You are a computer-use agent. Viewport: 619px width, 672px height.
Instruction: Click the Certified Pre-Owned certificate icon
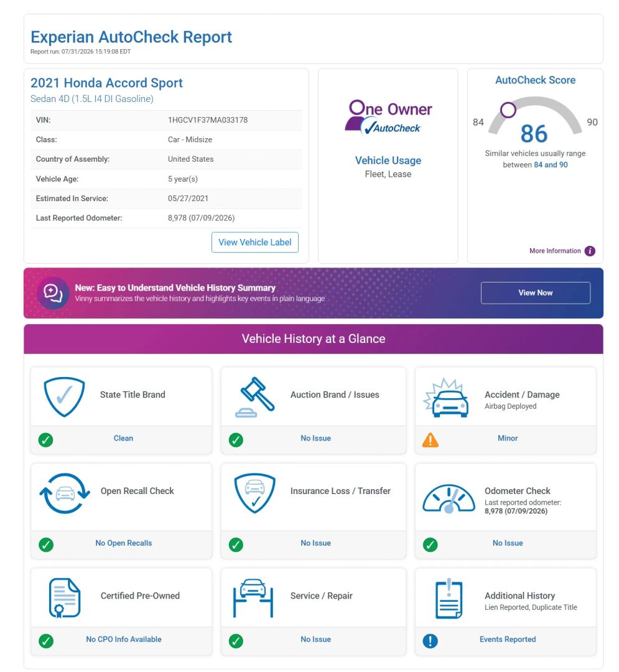pyautogui.click(x=65, y=598)
